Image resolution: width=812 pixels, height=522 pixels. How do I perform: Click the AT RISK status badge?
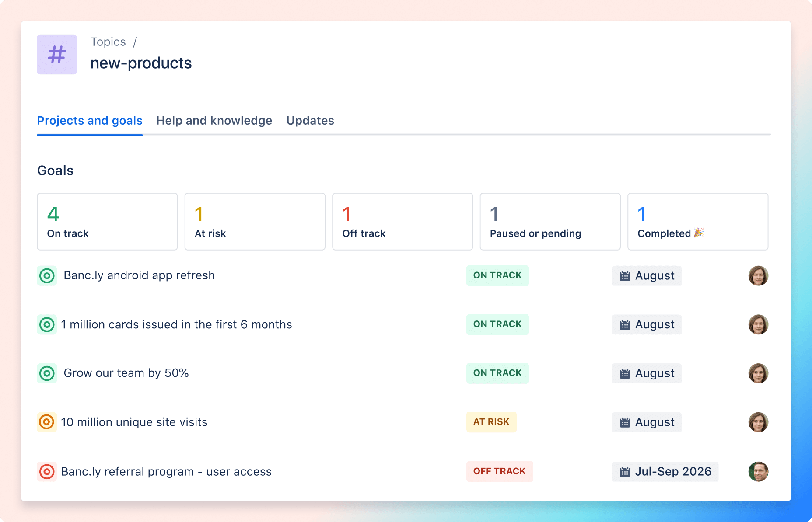[x=491, y=422]
